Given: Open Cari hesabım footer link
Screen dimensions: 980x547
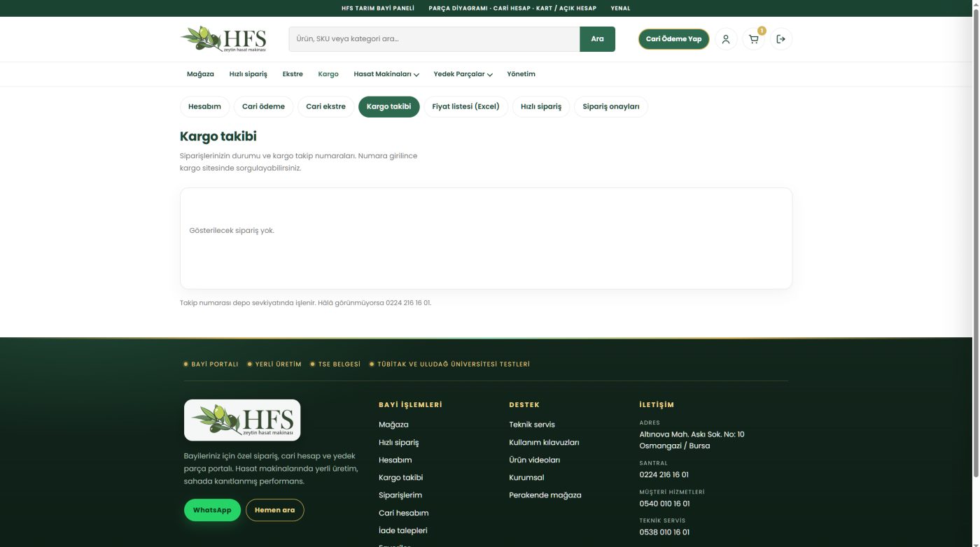Looking at the screenshot, I should tap(403, 513).
